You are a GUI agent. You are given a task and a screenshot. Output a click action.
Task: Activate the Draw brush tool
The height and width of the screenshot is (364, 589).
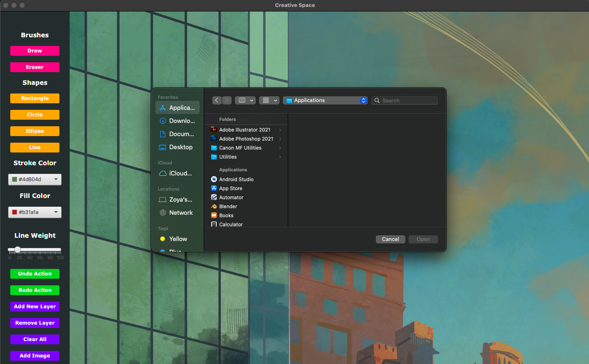click(x=35, y=51)
